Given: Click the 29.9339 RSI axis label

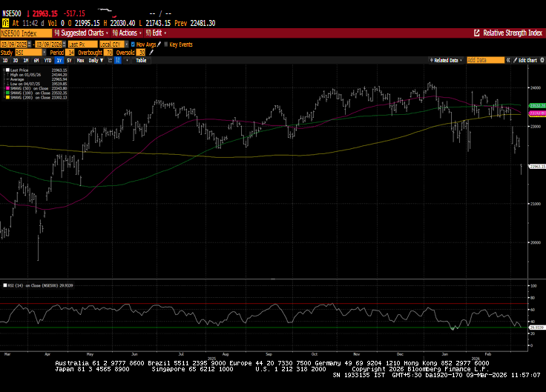Looking at the screenshot, I should click(537, 328).
